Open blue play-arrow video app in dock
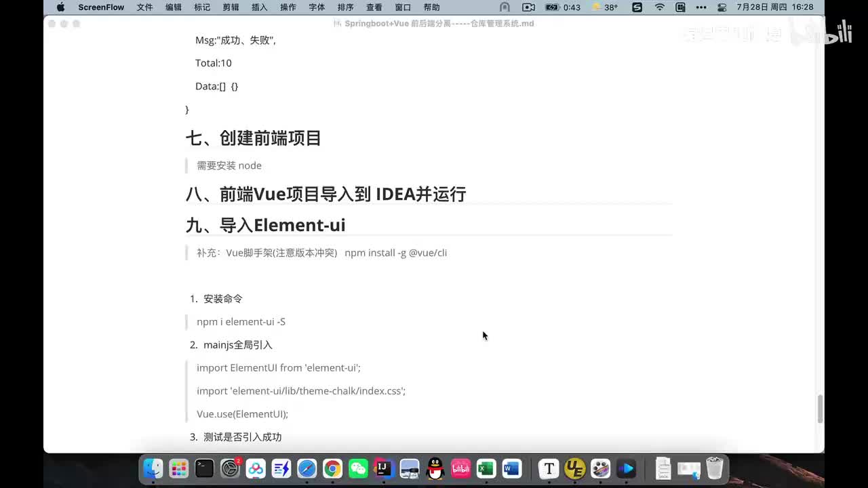This screenshot has width=868, height=488. (x=627, y=468)
